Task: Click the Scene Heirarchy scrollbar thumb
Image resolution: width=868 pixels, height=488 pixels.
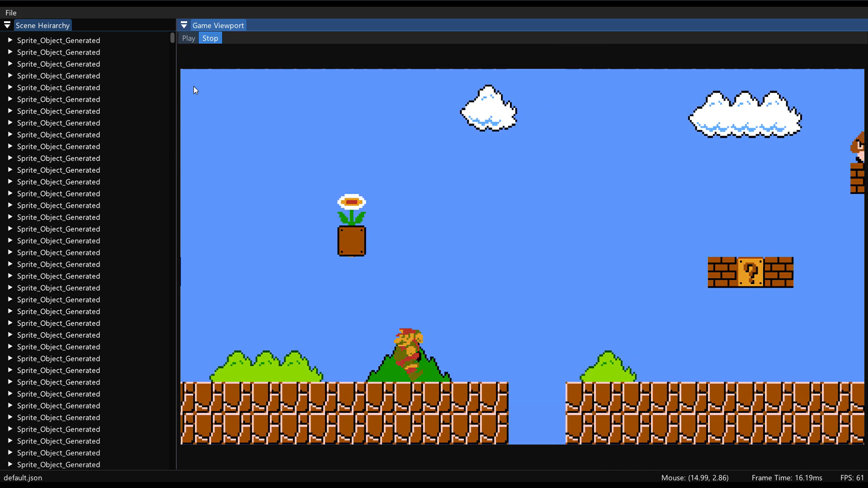Action: (x=172, y=38)
